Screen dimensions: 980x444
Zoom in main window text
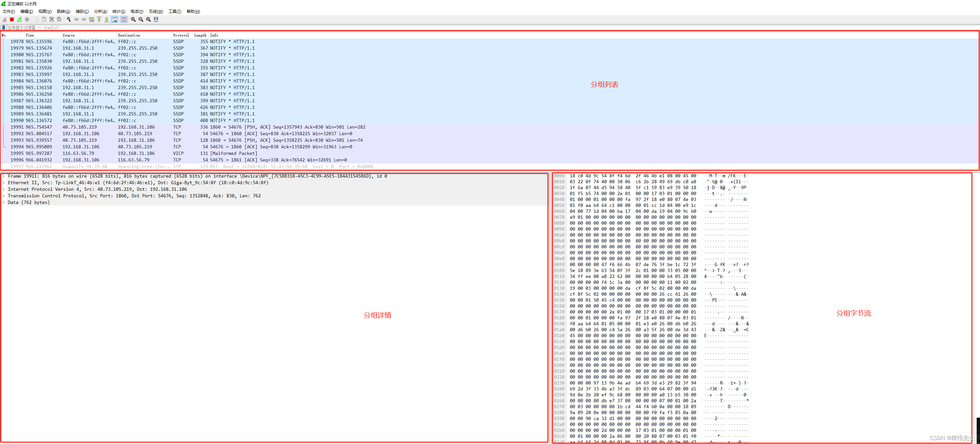click(x=134, y=19)
